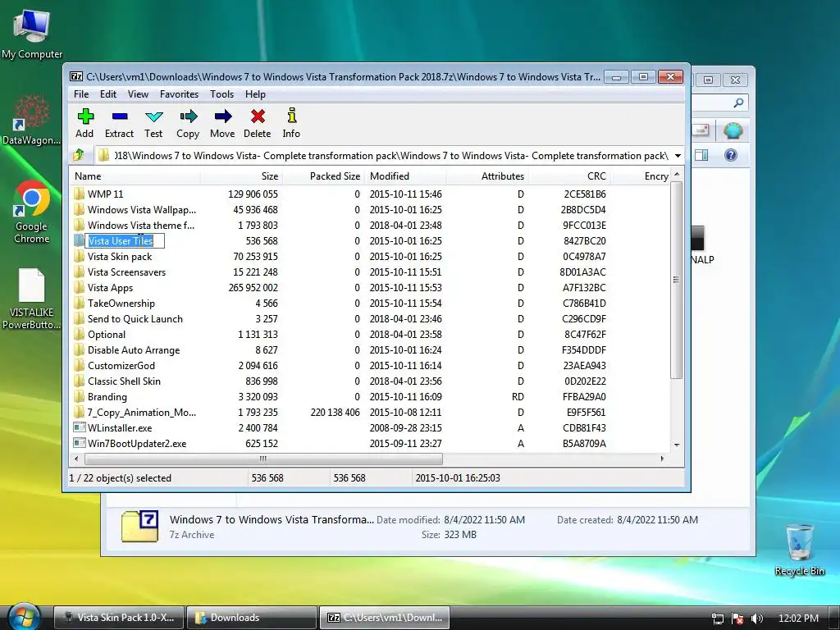Image resolution: width=840 pixels, height=630 pixels.
Task: Click the horizontal scrollbar thumb
Action: point(263,459)
